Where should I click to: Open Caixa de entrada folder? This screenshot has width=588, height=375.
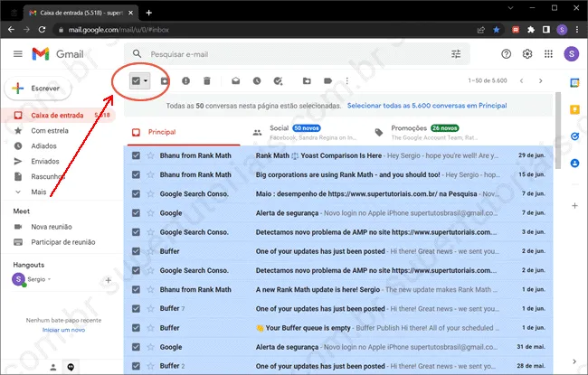point(59,116)
